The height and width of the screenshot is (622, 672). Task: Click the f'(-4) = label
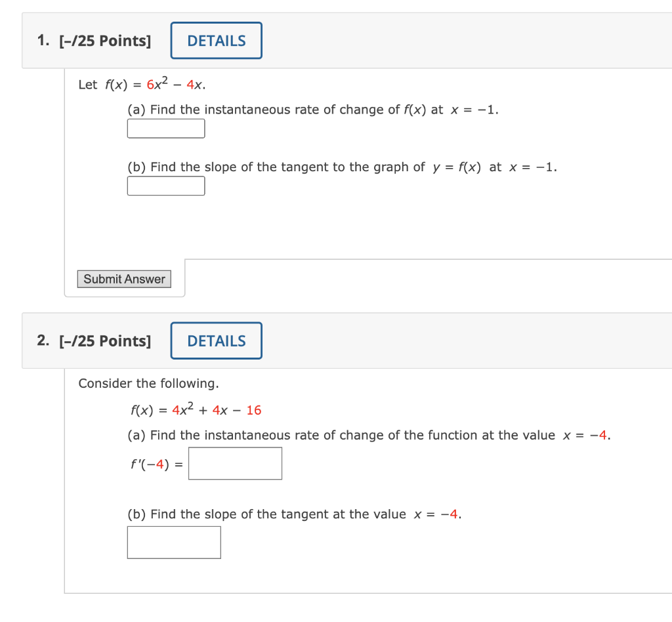[x=156, y=463]
